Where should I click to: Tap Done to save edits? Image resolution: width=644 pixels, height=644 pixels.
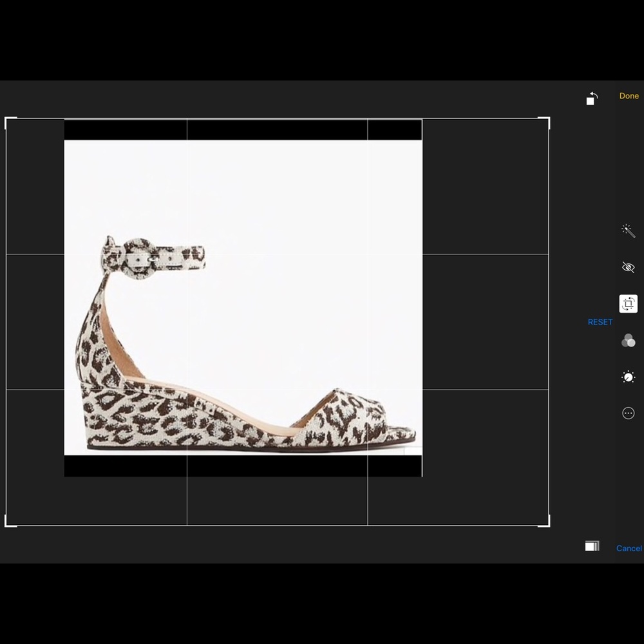pyautogui.click(x=629, y=95)
